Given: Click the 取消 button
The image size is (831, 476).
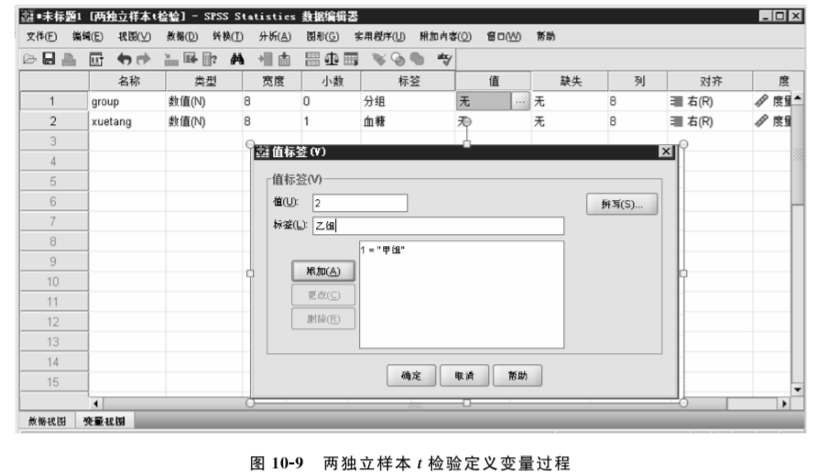Looking at the screenshot, I should pyautogui.click(x=464, y=375).
